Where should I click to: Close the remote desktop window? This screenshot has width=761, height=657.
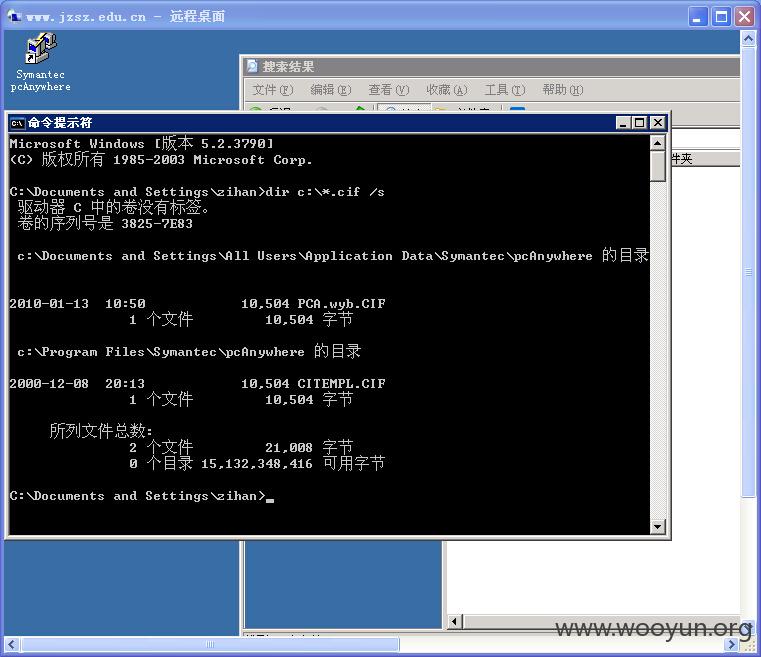pyautogui.click(x=744, y=17)
